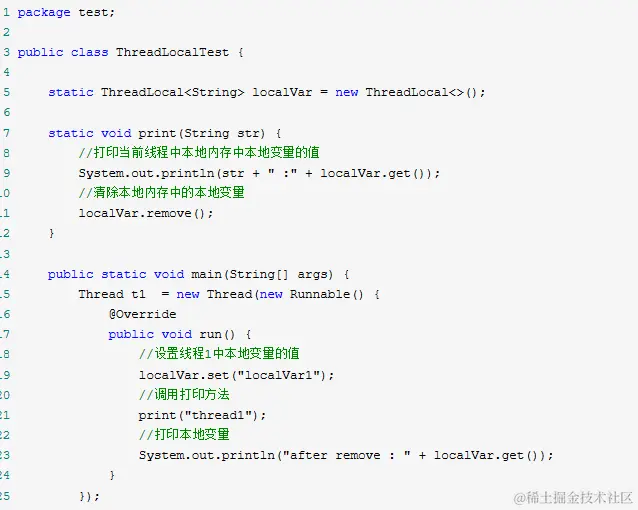Click line number 5 in the gutter
This screenshot has width=638, height=510.
coord(6,92)
